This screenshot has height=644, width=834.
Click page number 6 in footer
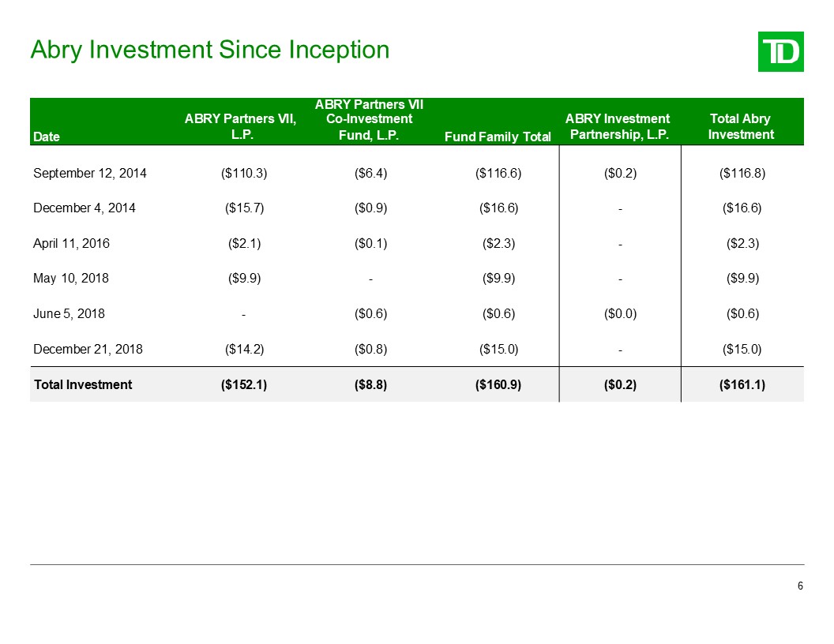click(800, 586)
